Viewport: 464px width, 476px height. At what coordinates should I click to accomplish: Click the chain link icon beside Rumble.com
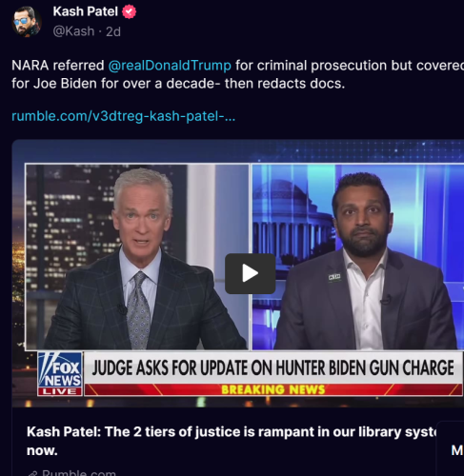point(32,473)
